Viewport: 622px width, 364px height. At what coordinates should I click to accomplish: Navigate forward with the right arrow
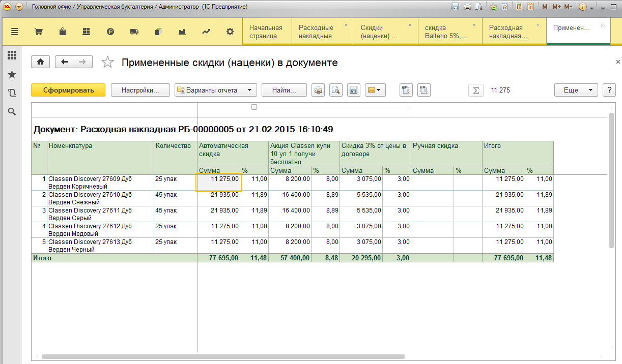tap(83, 62)
